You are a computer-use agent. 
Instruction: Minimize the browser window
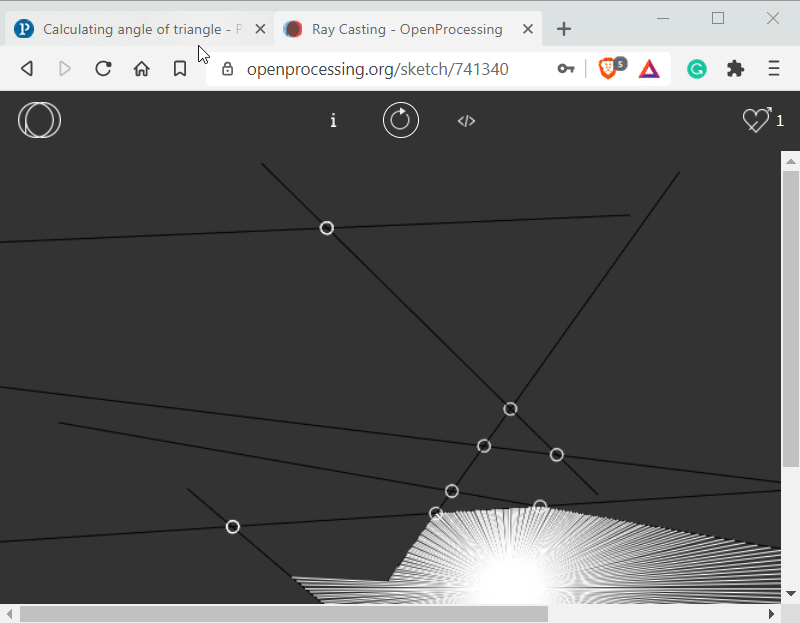[x=663, y=18]
